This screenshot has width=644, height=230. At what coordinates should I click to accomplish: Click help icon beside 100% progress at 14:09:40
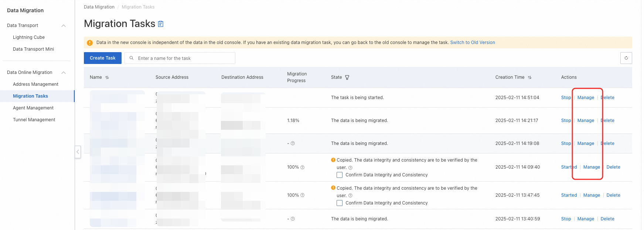pos(303,168)
